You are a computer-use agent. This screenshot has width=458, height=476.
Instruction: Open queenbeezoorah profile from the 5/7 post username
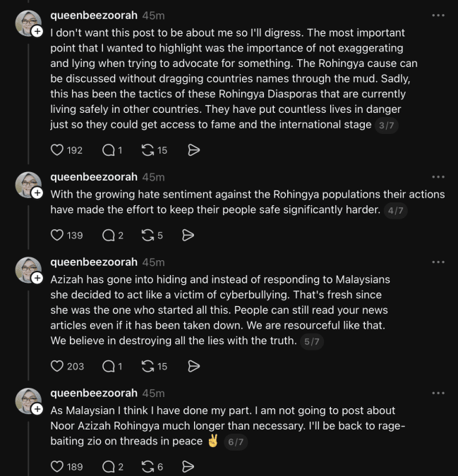pyautogui.click(x=94, y=262)
